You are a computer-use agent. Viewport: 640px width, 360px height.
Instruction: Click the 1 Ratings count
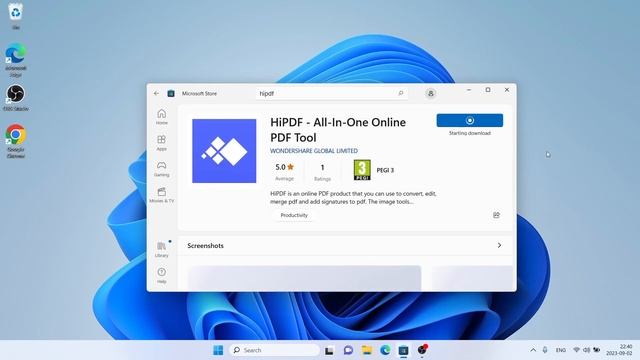point(322,172)
